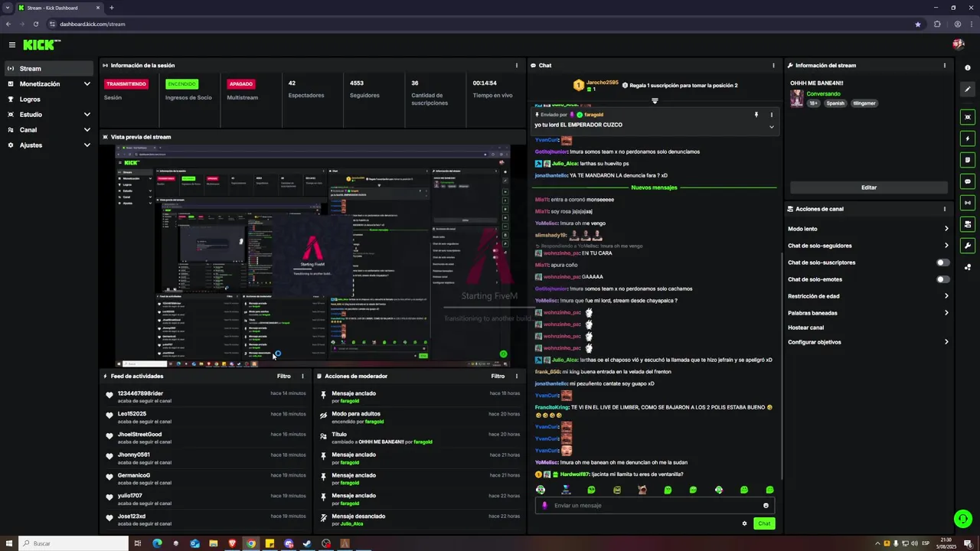The height and width of the screenshot is (551, 980).
Task: Open Brave browser from the taskbar
Action: pos(232,543)
